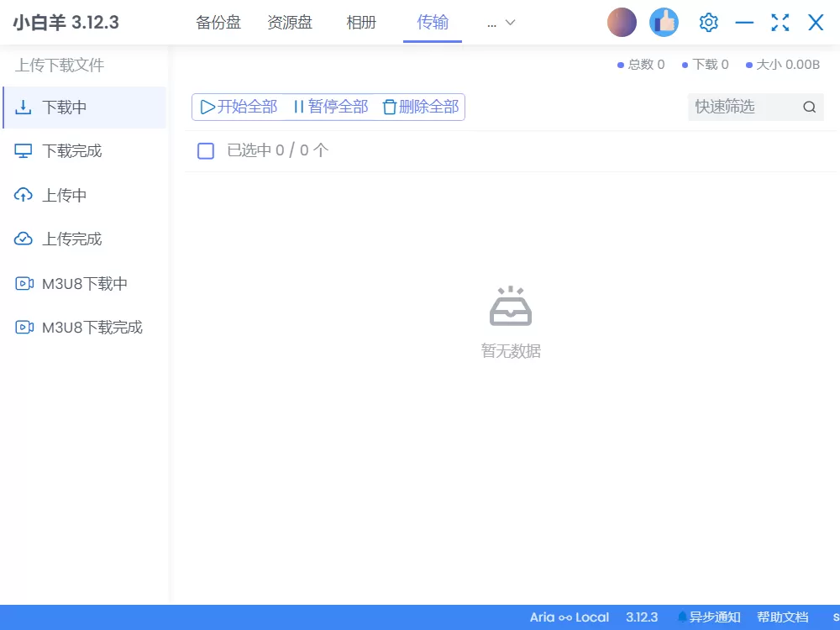
Task: Open the ... overflow menu dropdown
Action: [500, 24]
